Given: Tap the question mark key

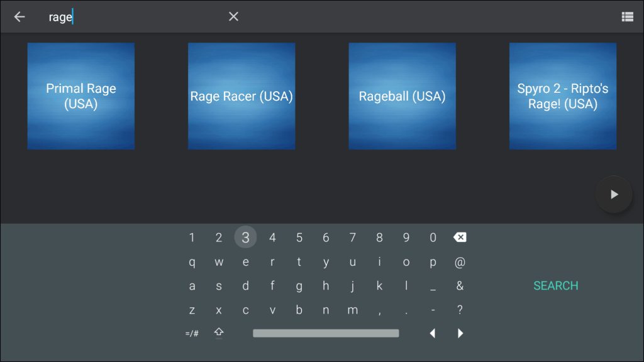Looking at the screenshot, I should coord(460,310).
